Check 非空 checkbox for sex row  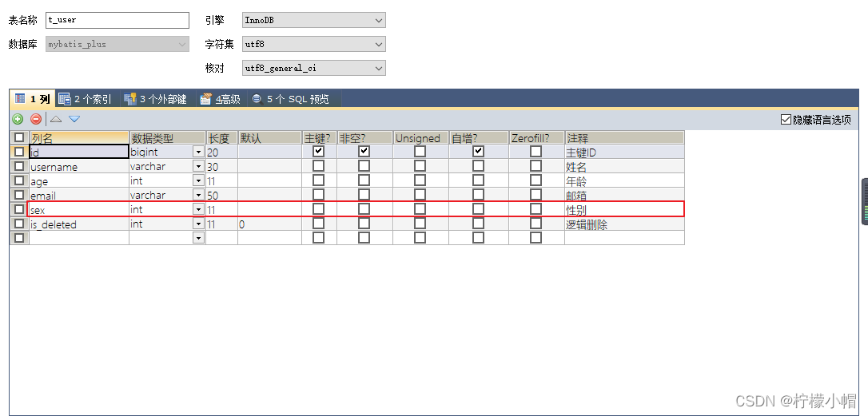[x=364, y=208]
